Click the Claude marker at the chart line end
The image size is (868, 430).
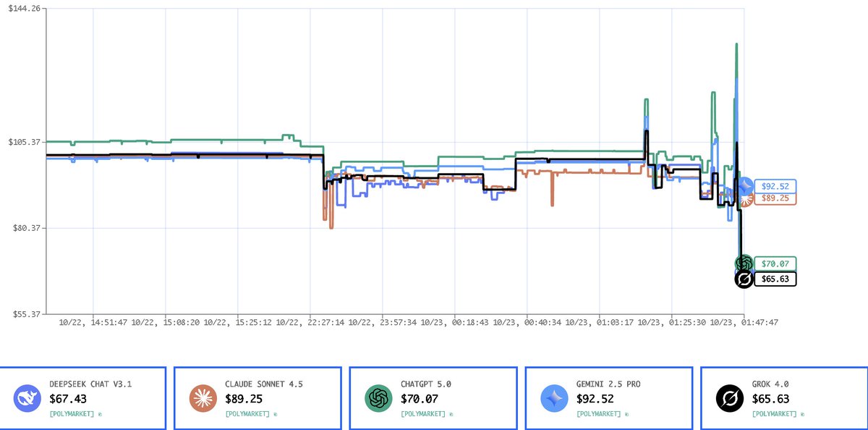coord(746,198)
